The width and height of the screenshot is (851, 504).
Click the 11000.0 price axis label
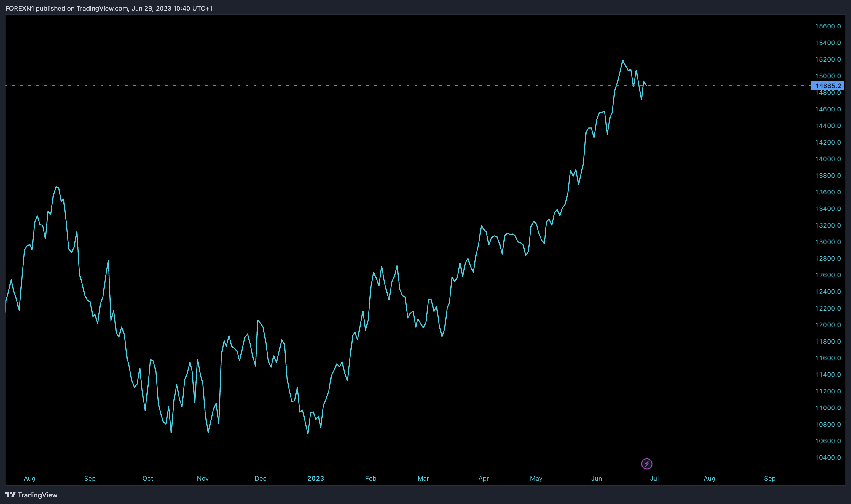point(828,408)
